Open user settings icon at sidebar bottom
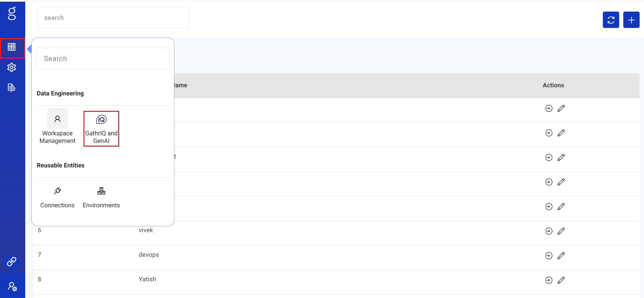 pos(12,286)
